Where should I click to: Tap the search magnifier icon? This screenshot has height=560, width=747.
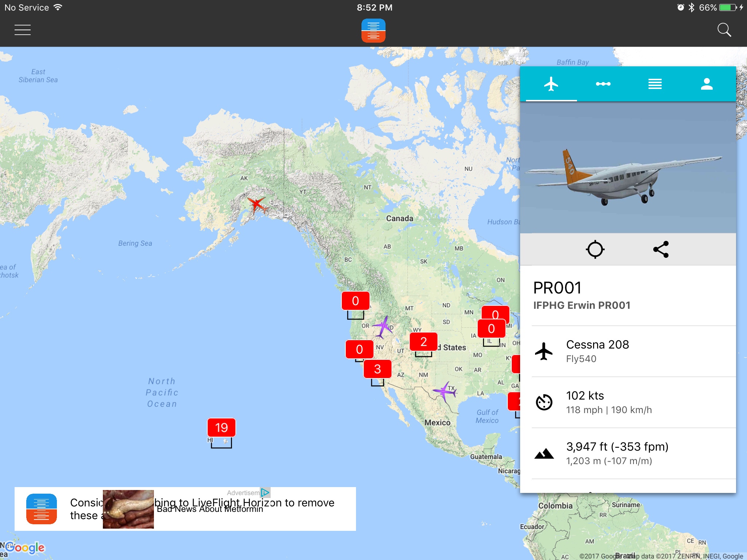(724, 30)
